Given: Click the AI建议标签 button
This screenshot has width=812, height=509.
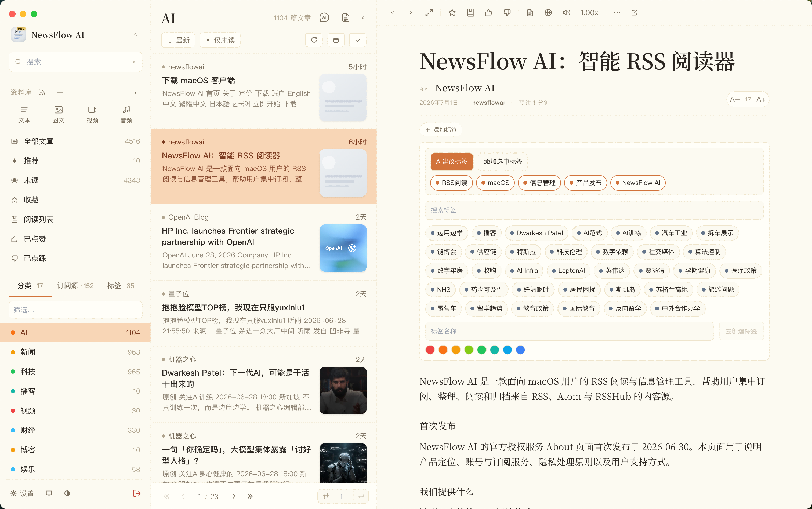Looking at the screenshot, I should click(451, 162).
